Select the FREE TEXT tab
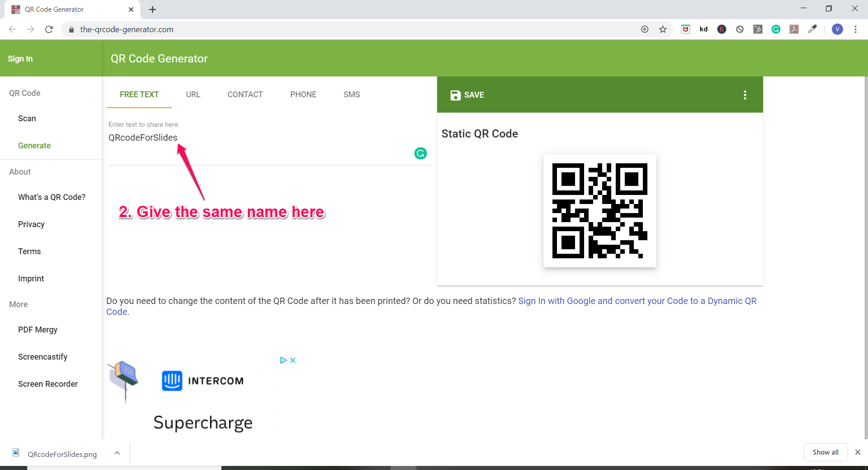Viewport: 868px width, 470px height. tap(139, 95)
